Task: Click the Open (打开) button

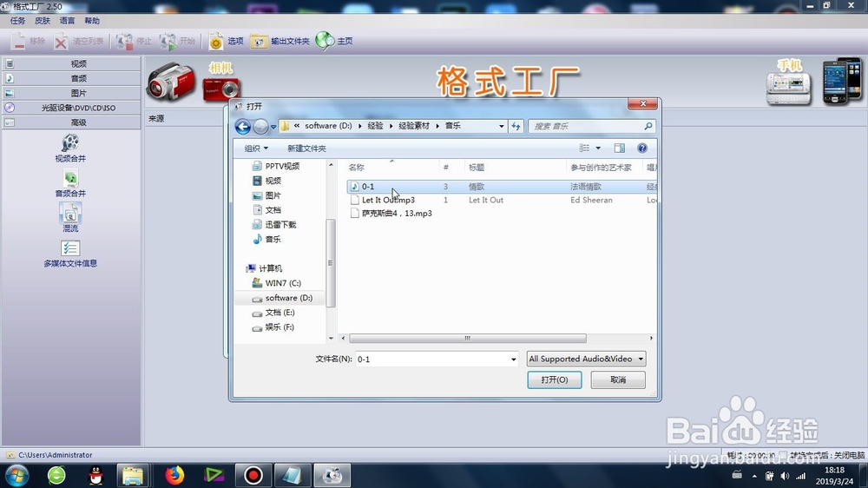Action: [554, 380]
